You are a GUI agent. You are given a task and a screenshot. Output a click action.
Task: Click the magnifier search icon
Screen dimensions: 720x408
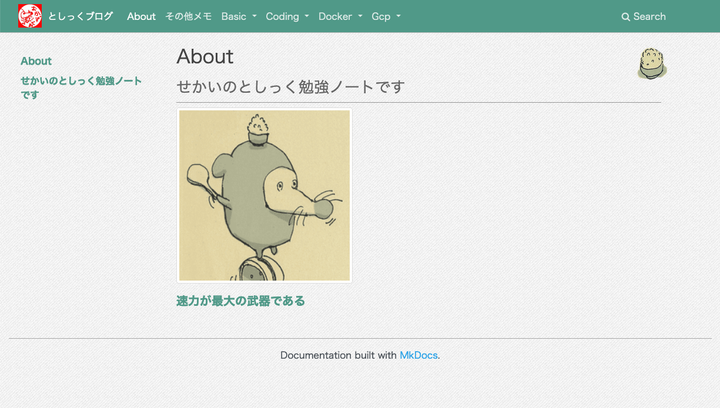tap(625, 17)
